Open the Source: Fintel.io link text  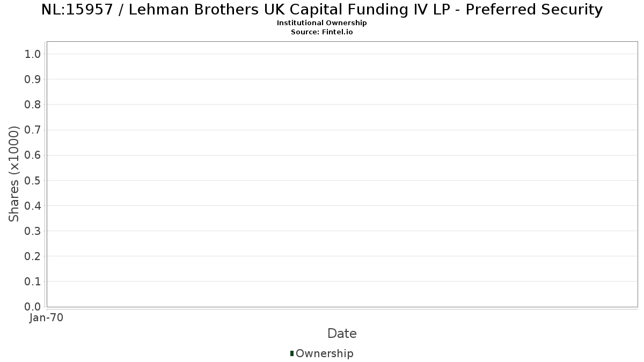click(x=321, y=32)
